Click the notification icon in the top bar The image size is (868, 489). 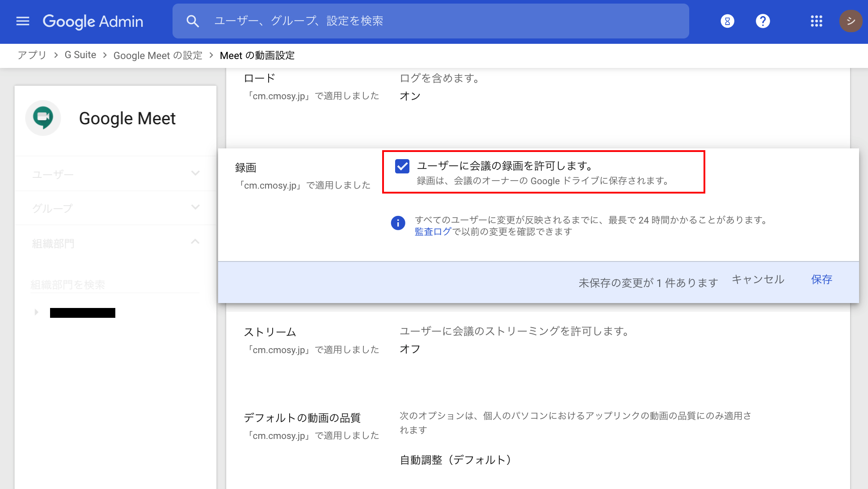coord(727,21)
